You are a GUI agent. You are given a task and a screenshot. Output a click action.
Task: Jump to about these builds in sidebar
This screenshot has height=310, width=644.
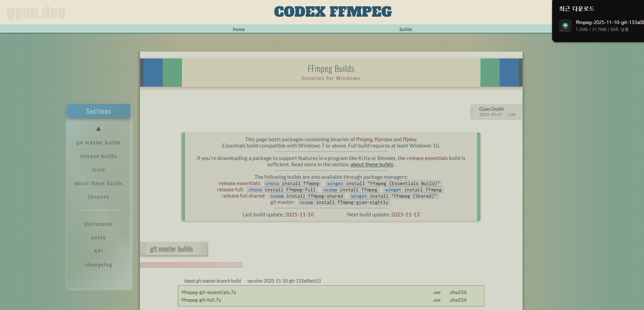point(98,183)
